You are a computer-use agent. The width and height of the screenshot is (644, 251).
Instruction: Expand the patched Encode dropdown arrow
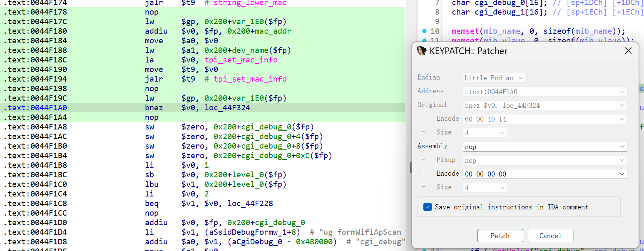coord(622,174)
